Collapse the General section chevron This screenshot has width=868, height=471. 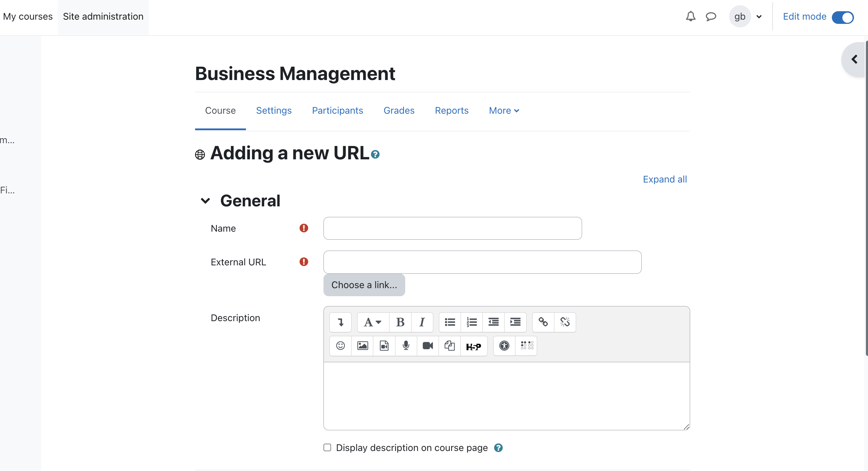[205, 201]
